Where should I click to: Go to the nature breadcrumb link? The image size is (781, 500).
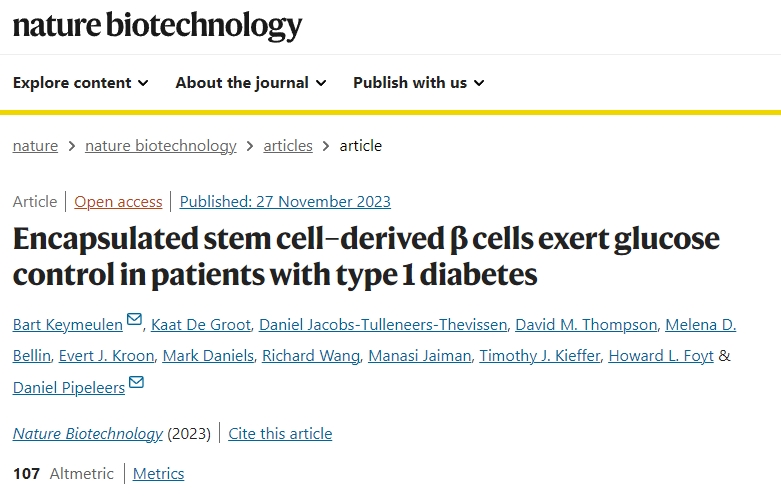(35, 145)
